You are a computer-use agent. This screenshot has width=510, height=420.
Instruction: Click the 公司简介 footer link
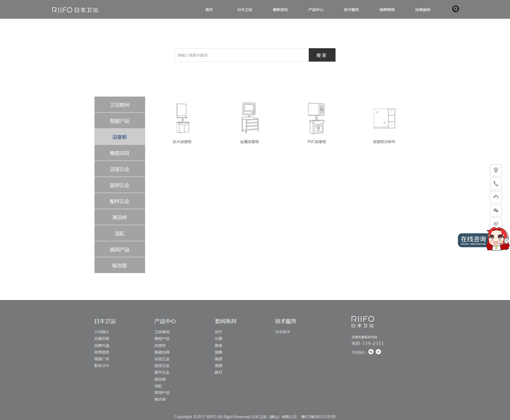pos(102,332)
